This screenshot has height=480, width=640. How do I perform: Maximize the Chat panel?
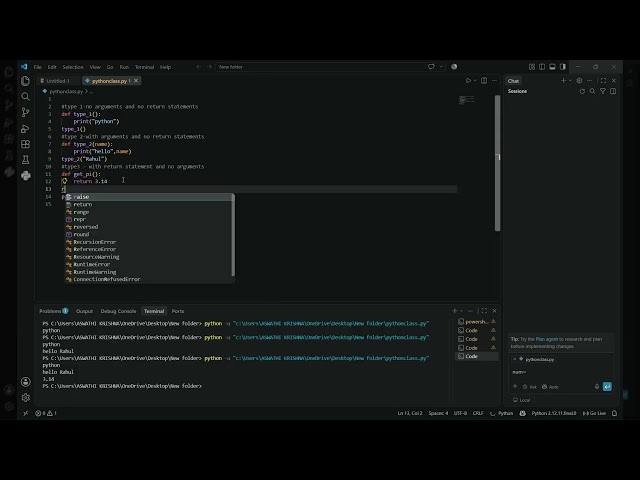click(603, 81)
